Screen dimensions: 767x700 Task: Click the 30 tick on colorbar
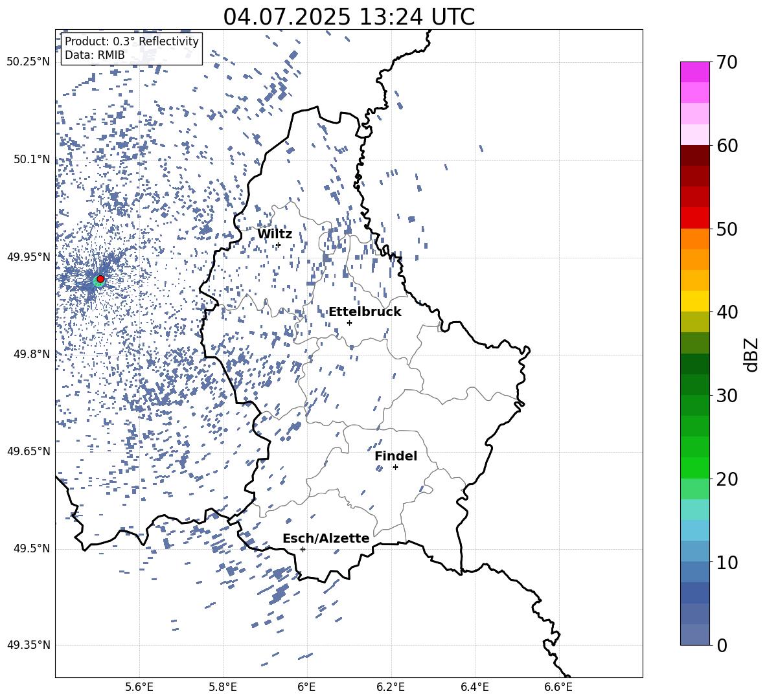pos(727,396)
